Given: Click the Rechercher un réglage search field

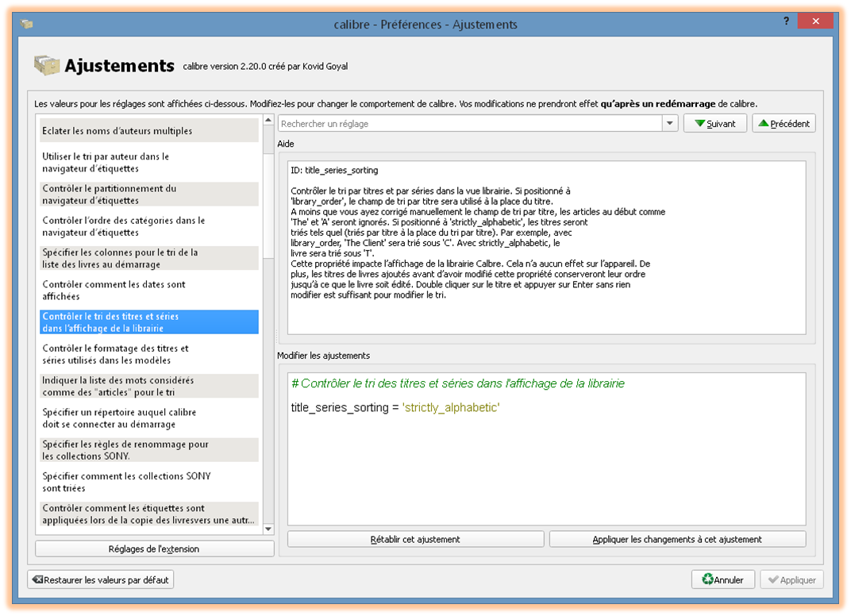Looking at the screenshot, I should tap(470, 124).
